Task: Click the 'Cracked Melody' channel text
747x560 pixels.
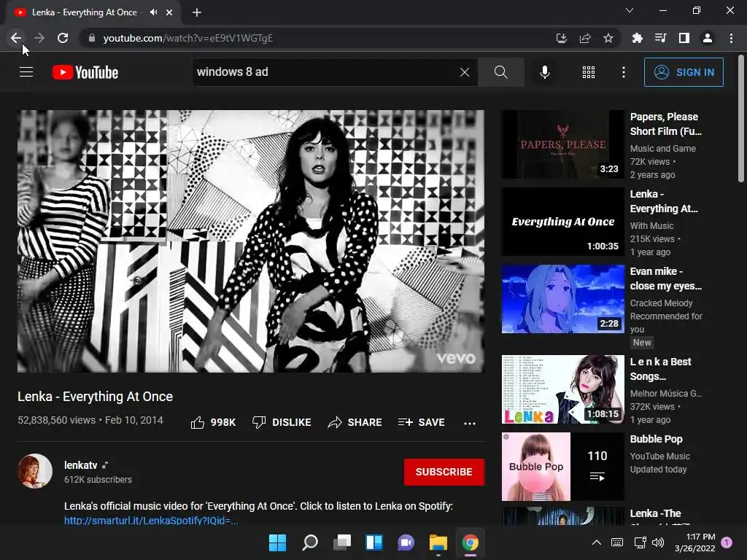Action: [661, 303]
